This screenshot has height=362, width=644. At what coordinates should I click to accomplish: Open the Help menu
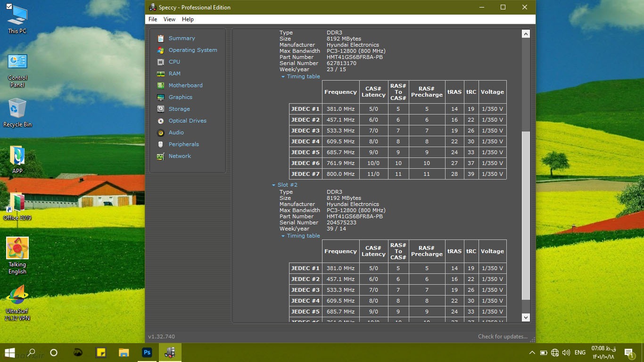[x=188, y=19]
